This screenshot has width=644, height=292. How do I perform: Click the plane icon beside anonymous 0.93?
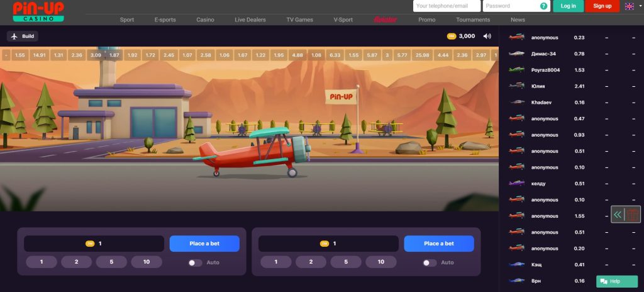coord(517,135)
